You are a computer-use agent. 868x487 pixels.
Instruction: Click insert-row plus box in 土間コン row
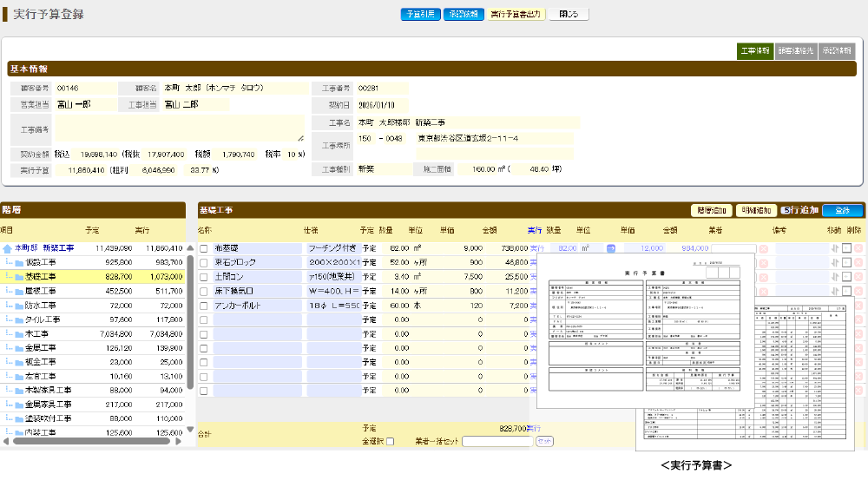[846, 277]
